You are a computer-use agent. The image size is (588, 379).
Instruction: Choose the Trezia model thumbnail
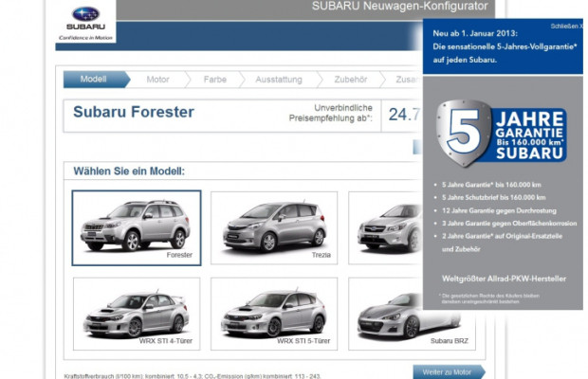[x=274, y=228]
